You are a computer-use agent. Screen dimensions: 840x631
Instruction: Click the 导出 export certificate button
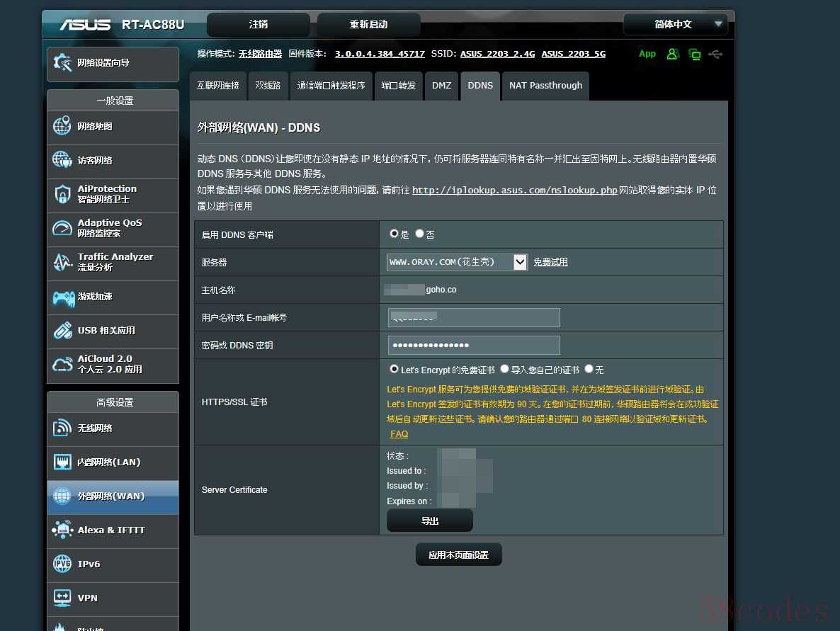point(429,521)
